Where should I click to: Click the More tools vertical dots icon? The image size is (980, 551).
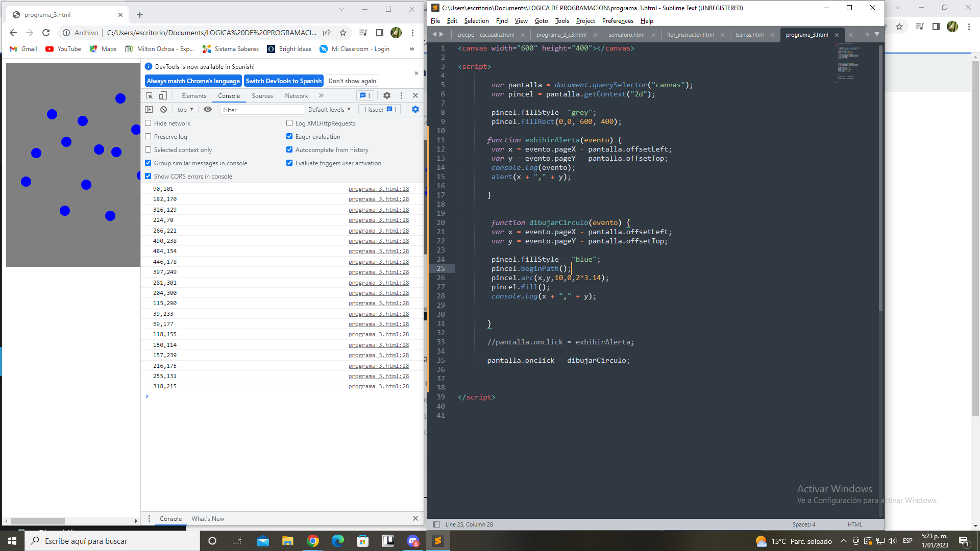click(402, 95)
